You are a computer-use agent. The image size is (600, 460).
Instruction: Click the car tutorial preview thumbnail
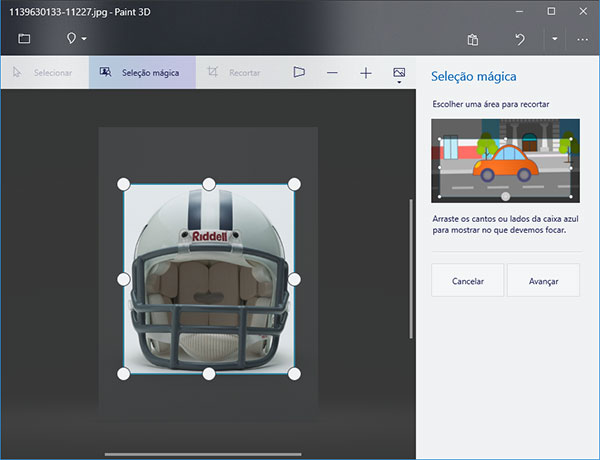tap(505, 161)
